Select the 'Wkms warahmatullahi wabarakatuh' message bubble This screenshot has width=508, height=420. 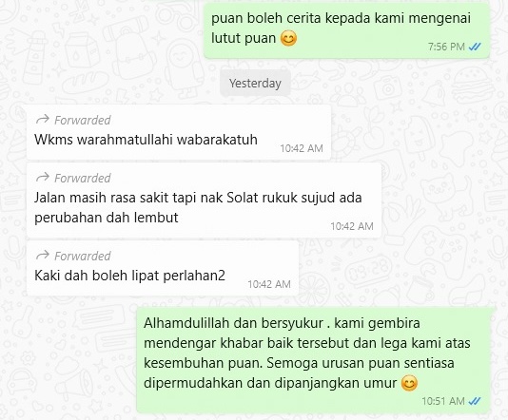179,132
